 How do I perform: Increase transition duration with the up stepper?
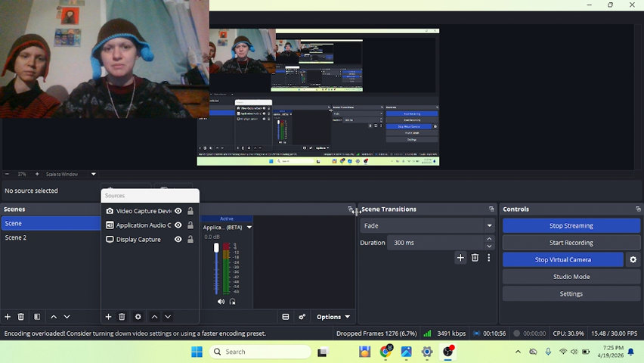tap(489, 239)
